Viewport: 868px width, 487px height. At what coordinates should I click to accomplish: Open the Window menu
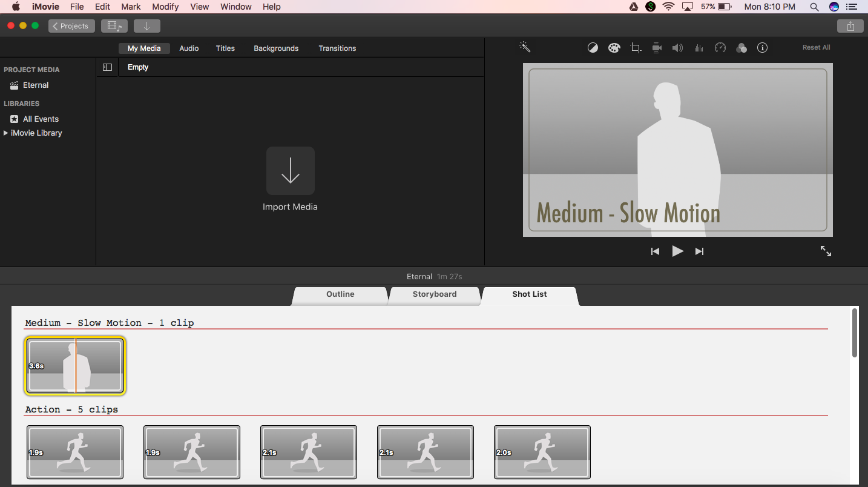tap(236, 7)
